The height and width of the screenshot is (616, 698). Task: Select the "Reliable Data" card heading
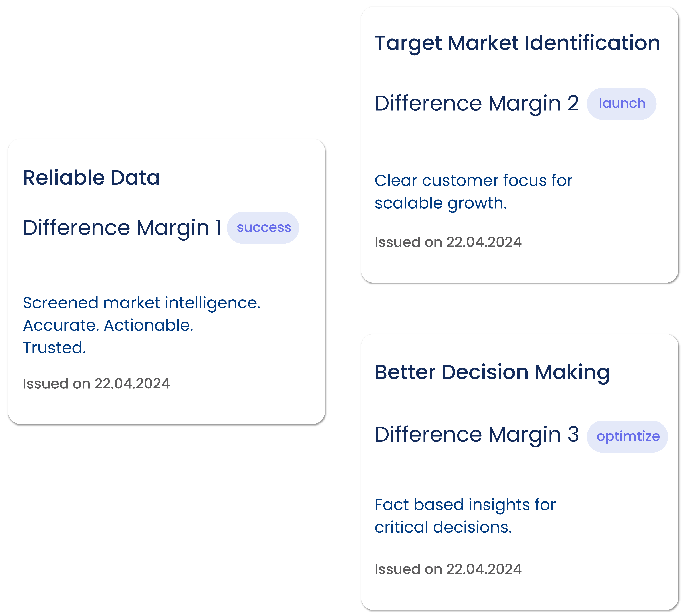[x=91, y=178]
